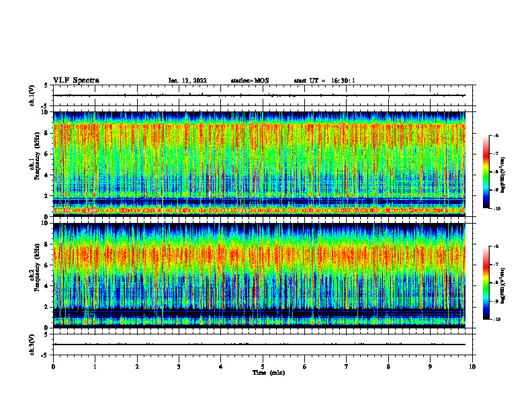Click the ch.1 spectrogram color scale bar

click(486, 172)
